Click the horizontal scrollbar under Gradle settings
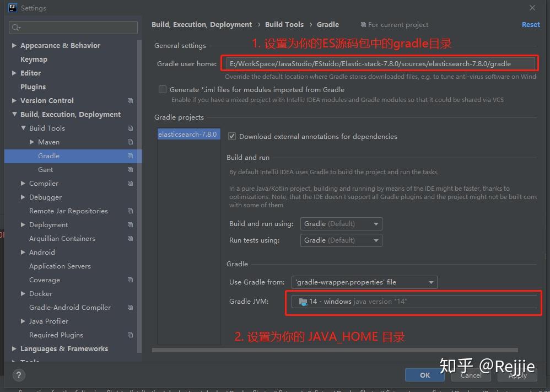This screenshot has height=392, width=550. (x=335, y=350)
